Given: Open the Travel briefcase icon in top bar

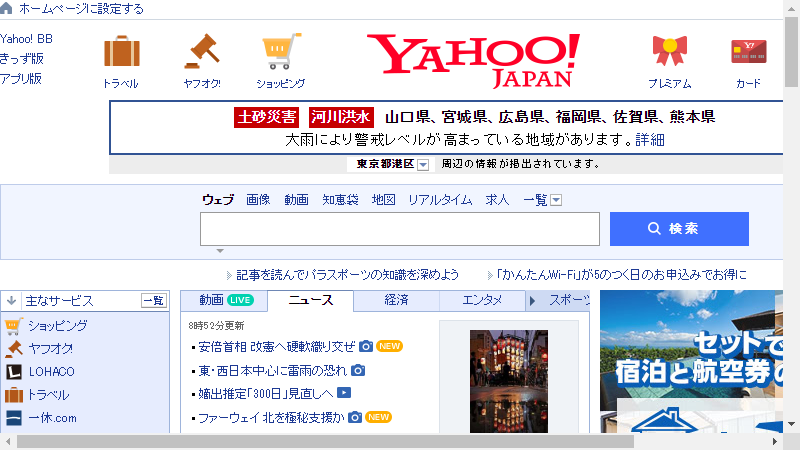Looking at the screenshot, I should point(121,51).
